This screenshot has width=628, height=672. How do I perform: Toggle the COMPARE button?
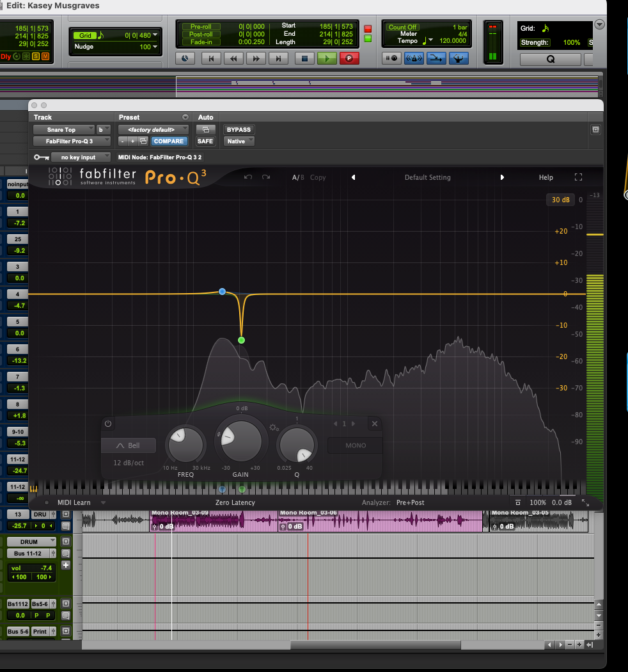169,141
